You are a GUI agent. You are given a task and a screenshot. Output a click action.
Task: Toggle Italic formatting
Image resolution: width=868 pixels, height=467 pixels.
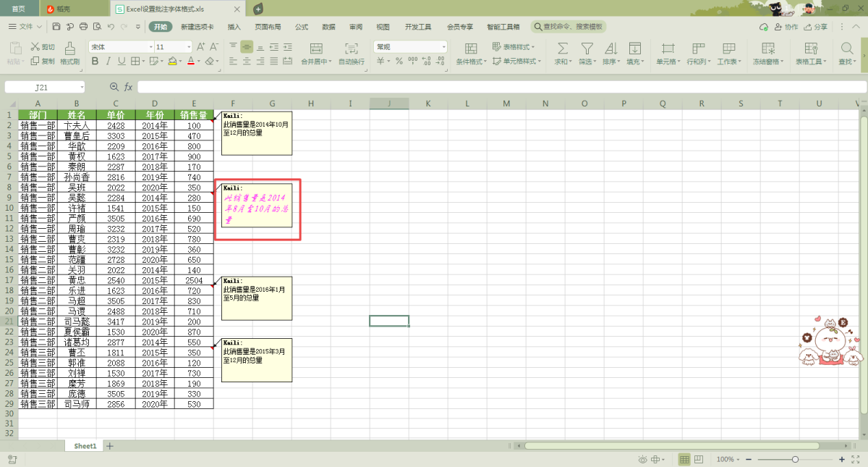(109, 62)
